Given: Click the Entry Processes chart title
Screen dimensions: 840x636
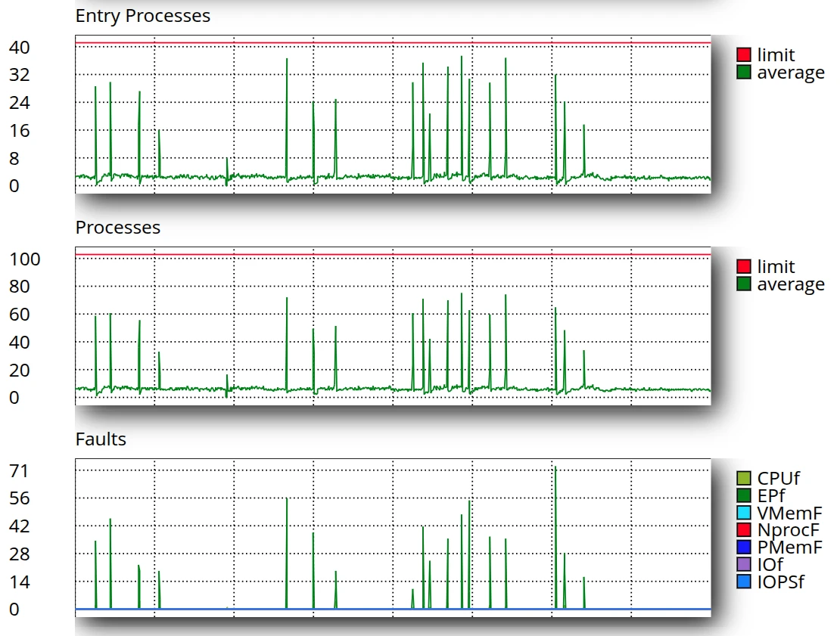Looking at the screenshot, I should click(143, 16).
